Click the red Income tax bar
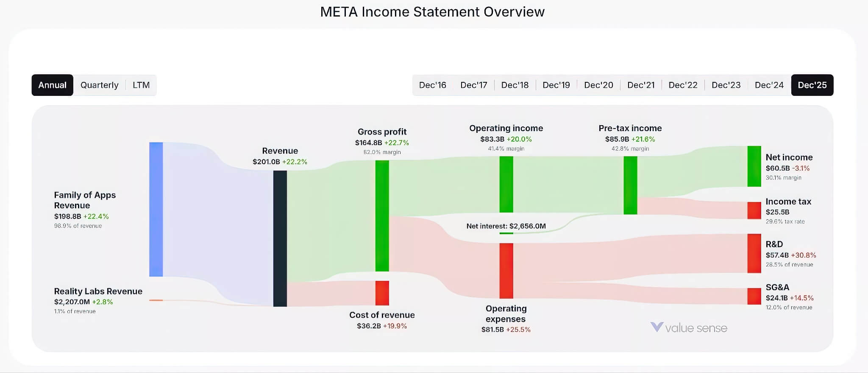868x373 pixels. pos(754,210)
